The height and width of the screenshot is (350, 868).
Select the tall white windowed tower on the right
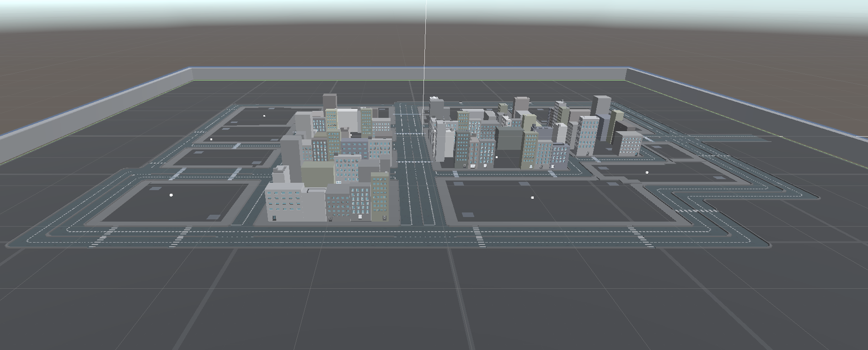[x=587, y=135]
